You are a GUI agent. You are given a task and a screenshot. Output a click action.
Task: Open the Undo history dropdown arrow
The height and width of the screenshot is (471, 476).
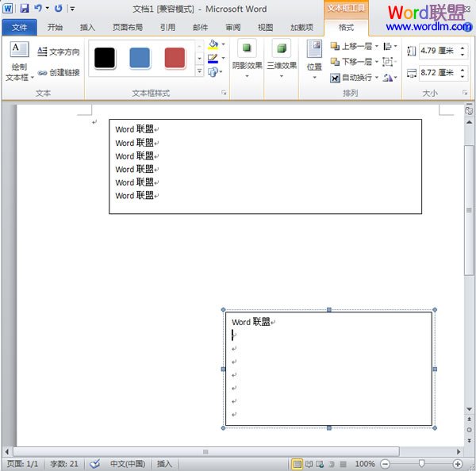[x=48, y=8]
